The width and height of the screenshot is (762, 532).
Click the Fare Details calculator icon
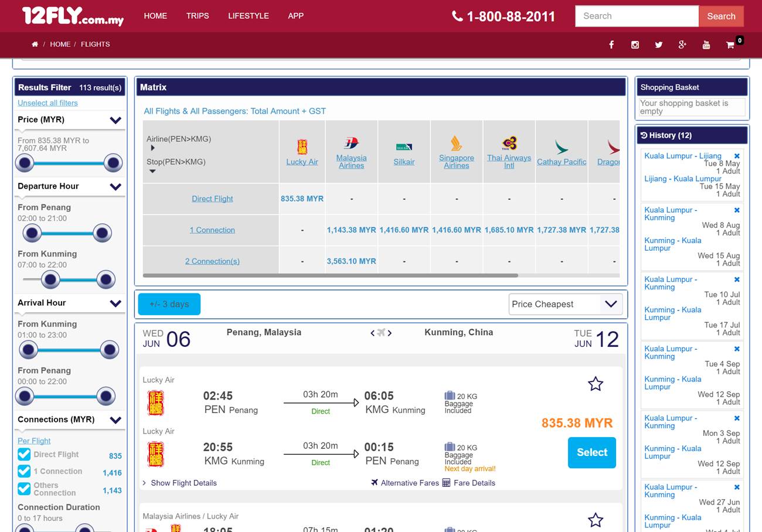point(446,483)
